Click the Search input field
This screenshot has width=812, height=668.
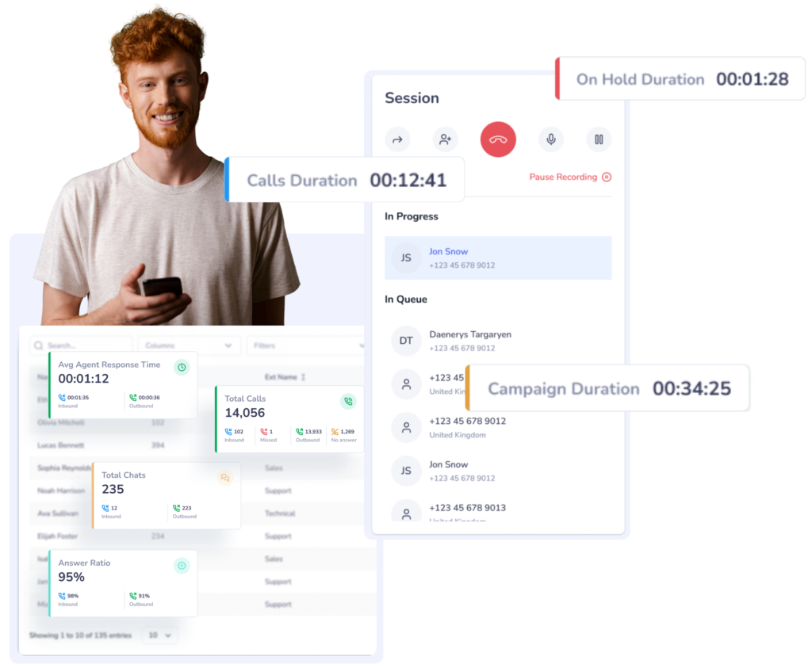tap(79, 345)
